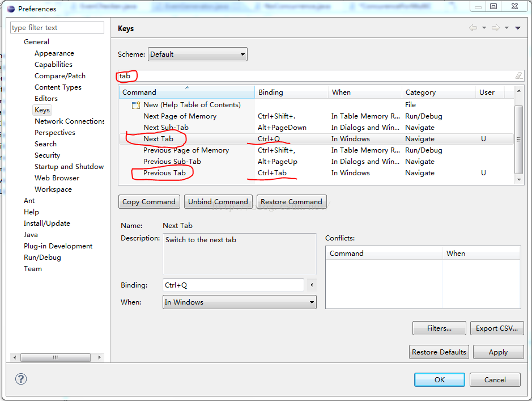Image resolution: width=532 pixels, height=401 pixels.
Task: Select the New (Help Table of Contents) row
Action: pyautogui.click(x=316, y=105)
